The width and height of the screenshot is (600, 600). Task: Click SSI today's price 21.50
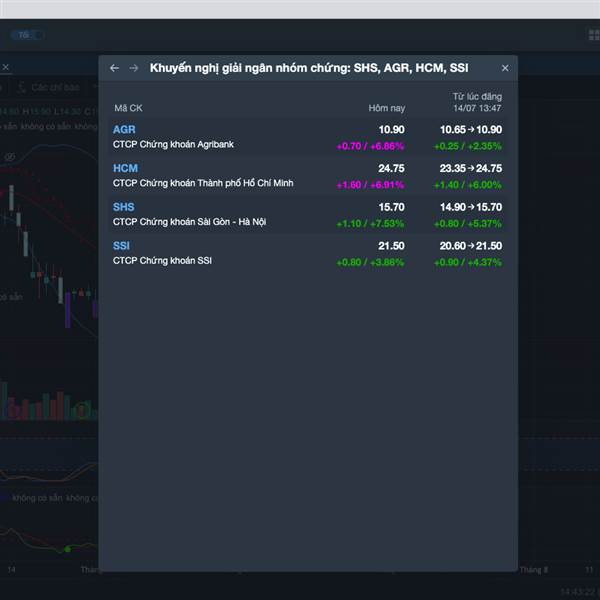click(x=391, y=246)
